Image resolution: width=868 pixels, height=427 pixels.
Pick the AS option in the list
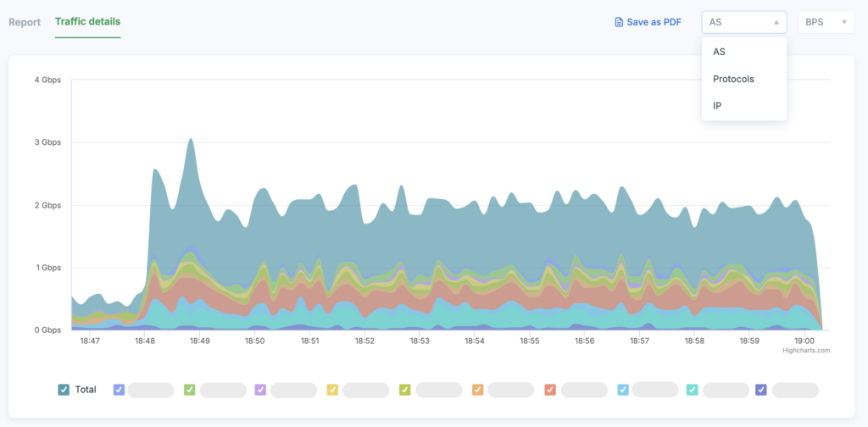719,52
